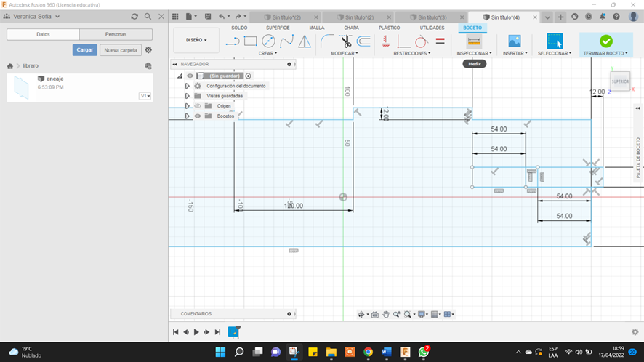Click the sketch feature in timeline
Viewport: 644px width, 362px height.
pyautogui.click(x=234, y=332)
